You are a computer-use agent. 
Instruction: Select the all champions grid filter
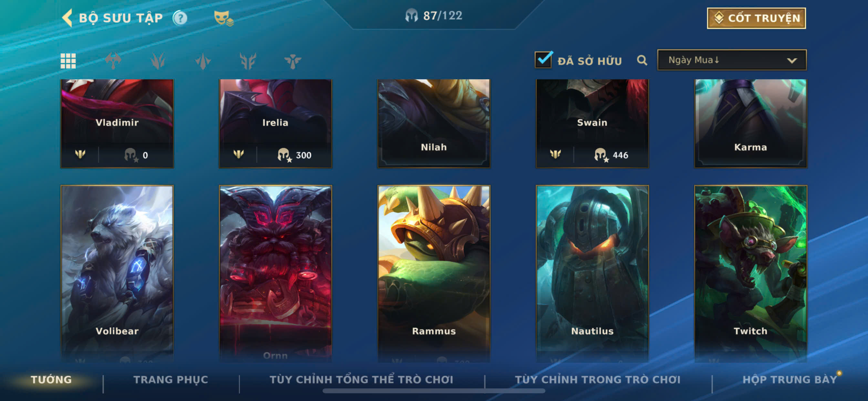click(68, 61)
